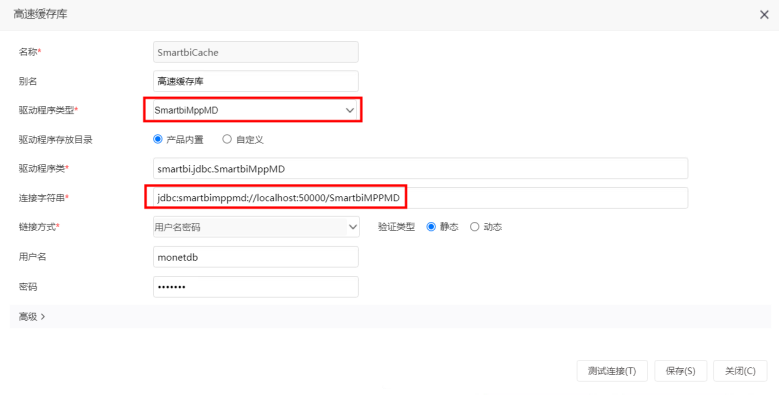Viewport: 780px width, 395px height.
Task: Click the 连接字符串 input field
Action: [420, 198]
